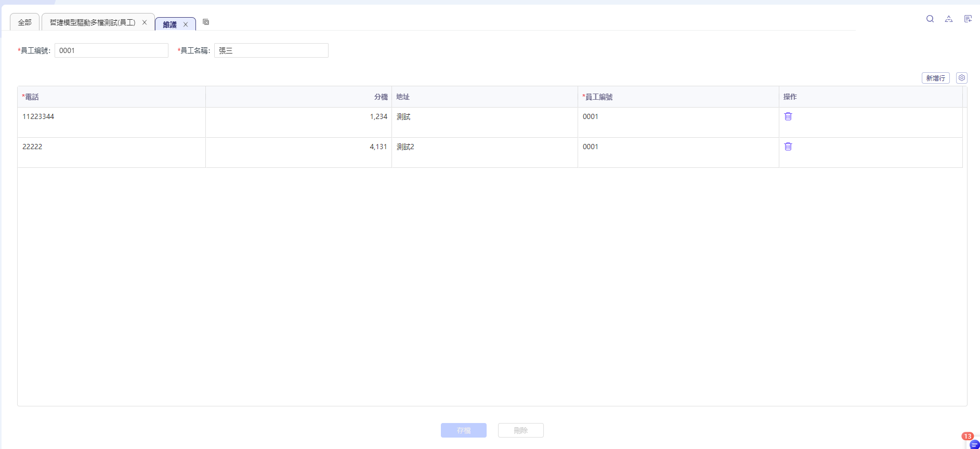
Task: Open the chat icon with 13 badge
Action: [974, 444]
